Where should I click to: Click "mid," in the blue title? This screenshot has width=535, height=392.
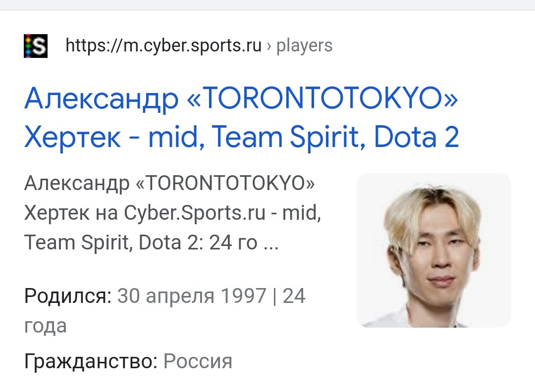(176, 137)
